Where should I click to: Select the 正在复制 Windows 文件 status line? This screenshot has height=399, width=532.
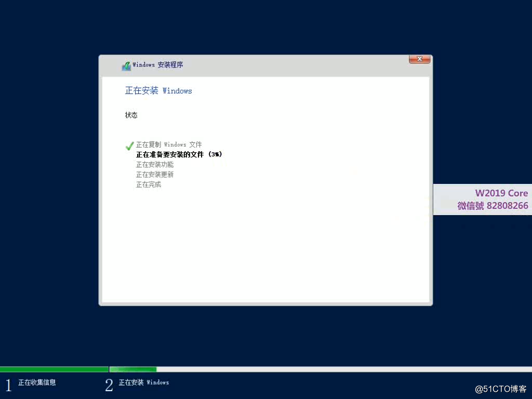coord(169,144)
